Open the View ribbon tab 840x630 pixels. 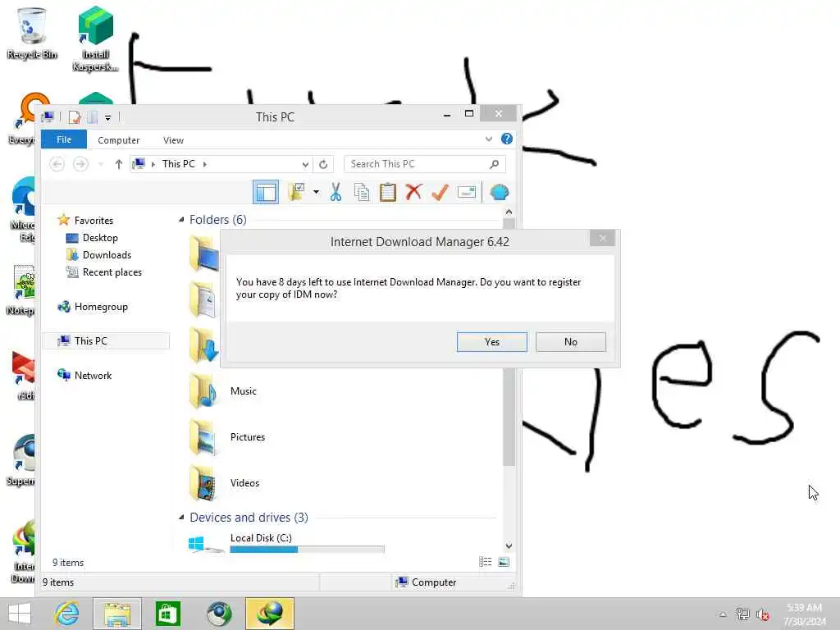pyautogui.click(x=174, y=139)
